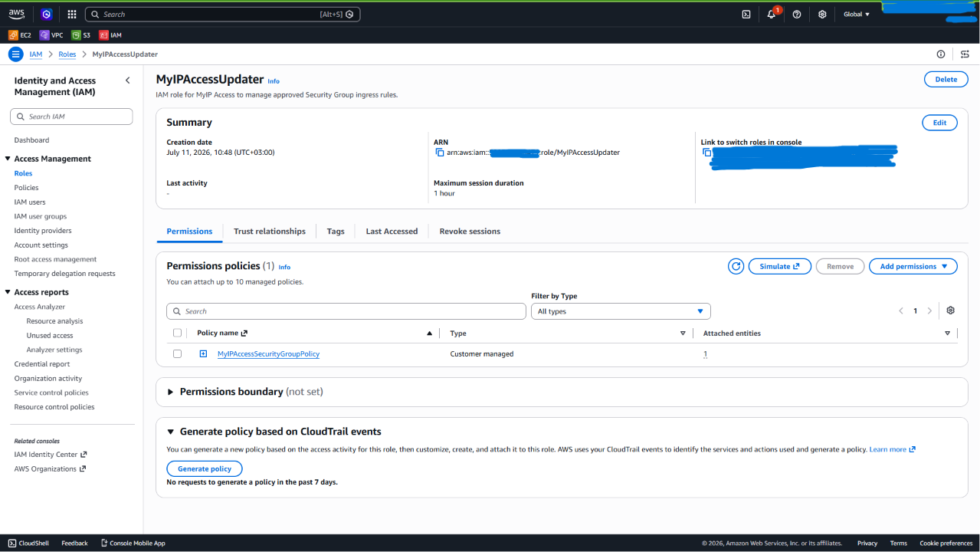Click the Info link next to role name
This screenshot has height=552, width=980.
(274, 81)
